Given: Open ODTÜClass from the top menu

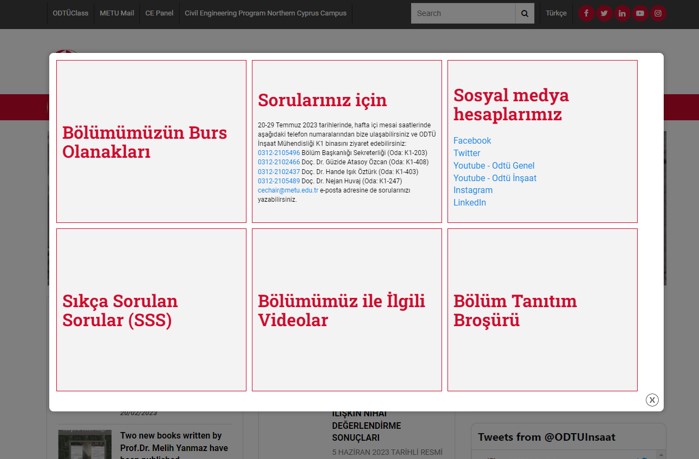Looking at the screenshot, I should 70,13.
